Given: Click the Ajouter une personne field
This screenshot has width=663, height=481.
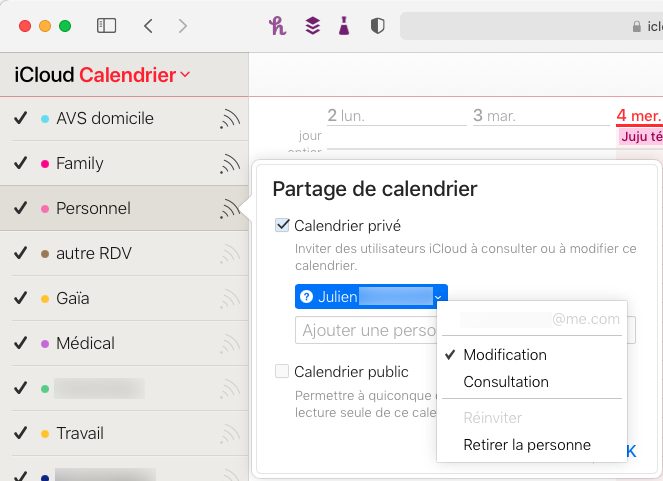Looking at the screenshot, I should (365, 330).
